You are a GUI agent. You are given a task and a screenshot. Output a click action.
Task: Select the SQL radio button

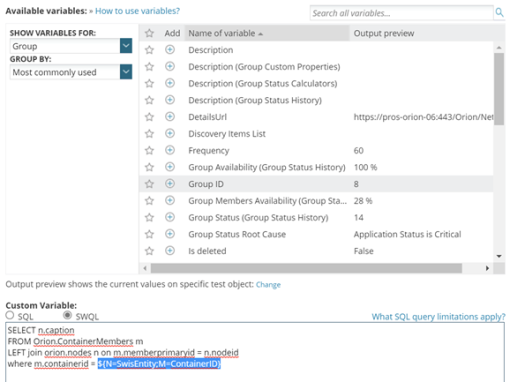point(10,315)
